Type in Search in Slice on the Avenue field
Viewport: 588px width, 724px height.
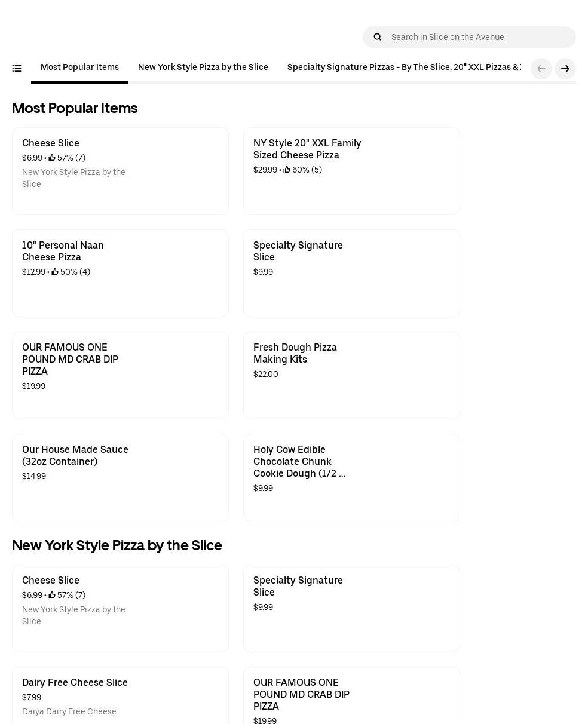pos(478,37)
